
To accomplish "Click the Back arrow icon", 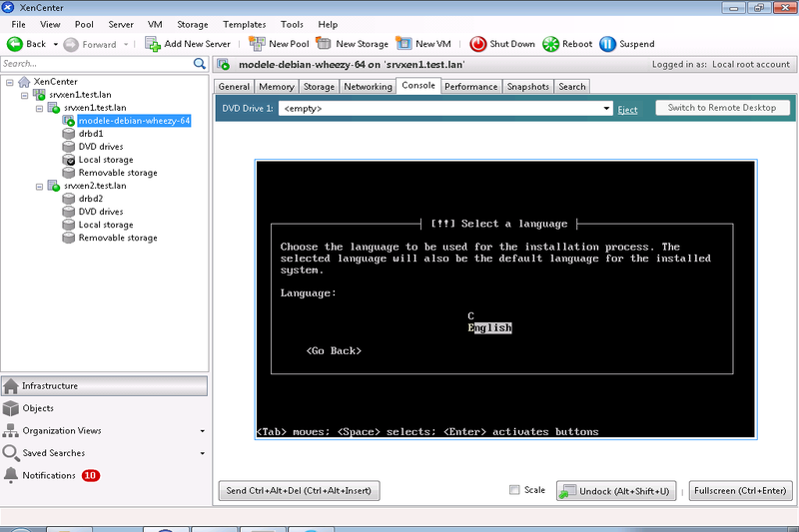I will click(14, 44).
